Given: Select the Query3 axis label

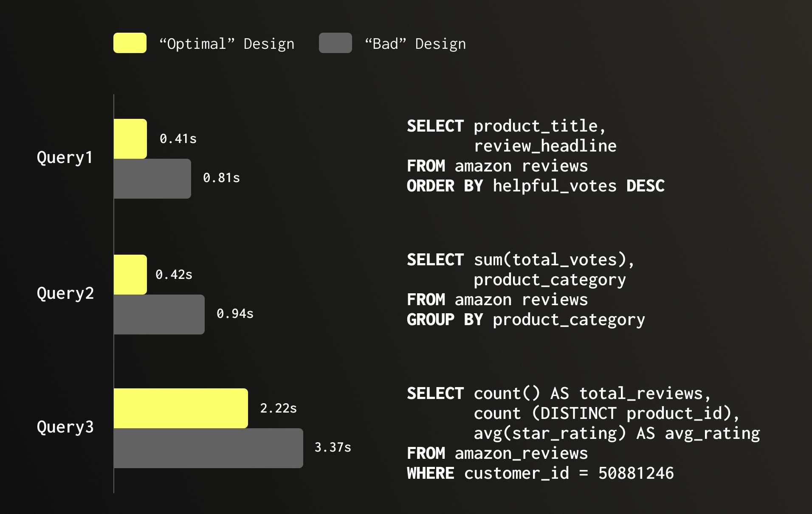Looking at the screenshot, I should click(x=65, y=427).
